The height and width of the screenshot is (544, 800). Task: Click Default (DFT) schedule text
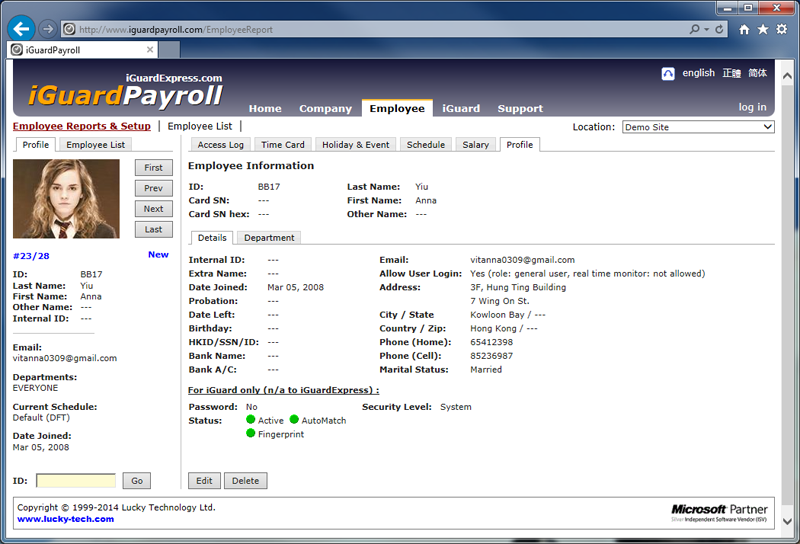tap(41, 417)
